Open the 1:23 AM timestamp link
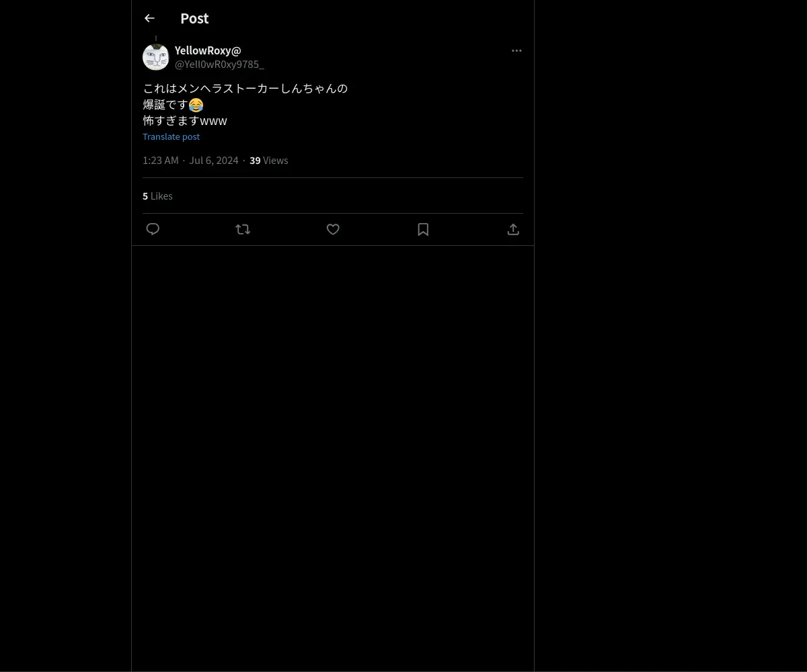807x672 pixels. [160, 161]
